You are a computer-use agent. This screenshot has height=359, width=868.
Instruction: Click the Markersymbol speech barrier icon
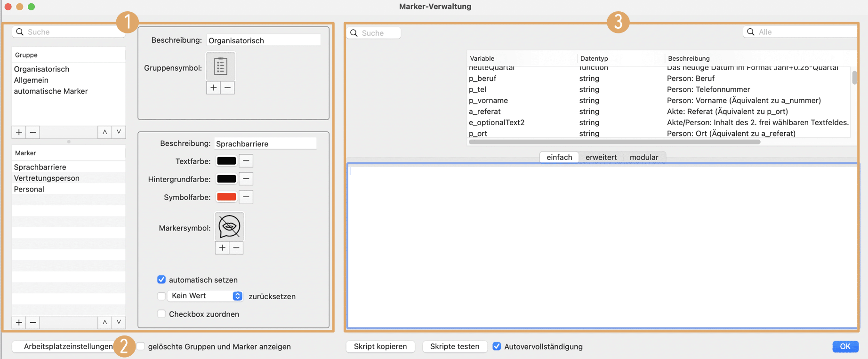[229, 226]
